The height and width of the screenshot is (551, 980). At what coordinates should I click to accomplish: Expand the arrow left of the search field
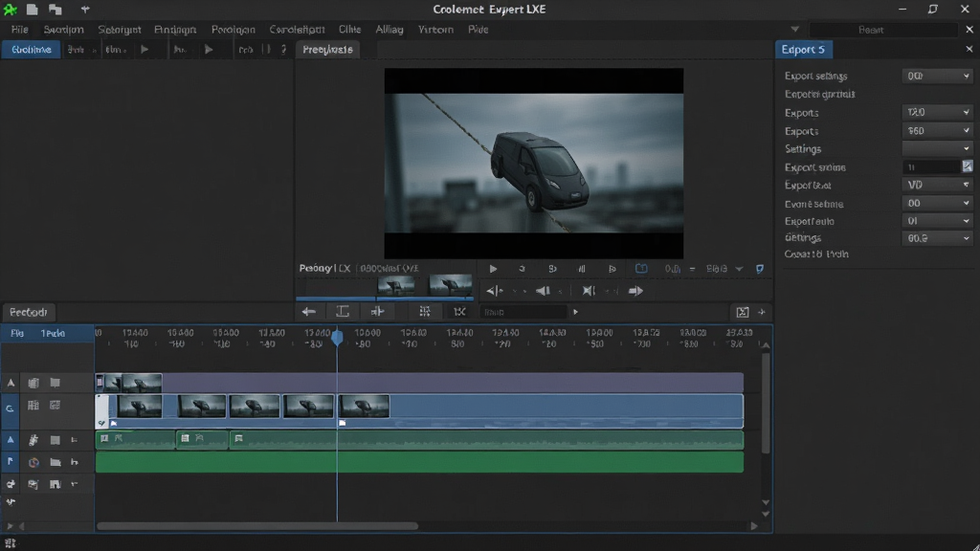795,30
